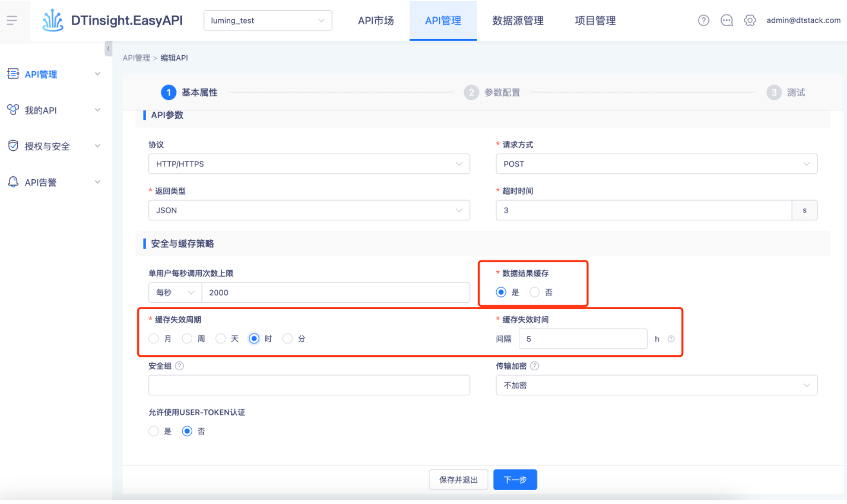The width and height of the screenshot is (847, 504).
Task: Click step 3 测试 circle
Action: pos(774,93)
